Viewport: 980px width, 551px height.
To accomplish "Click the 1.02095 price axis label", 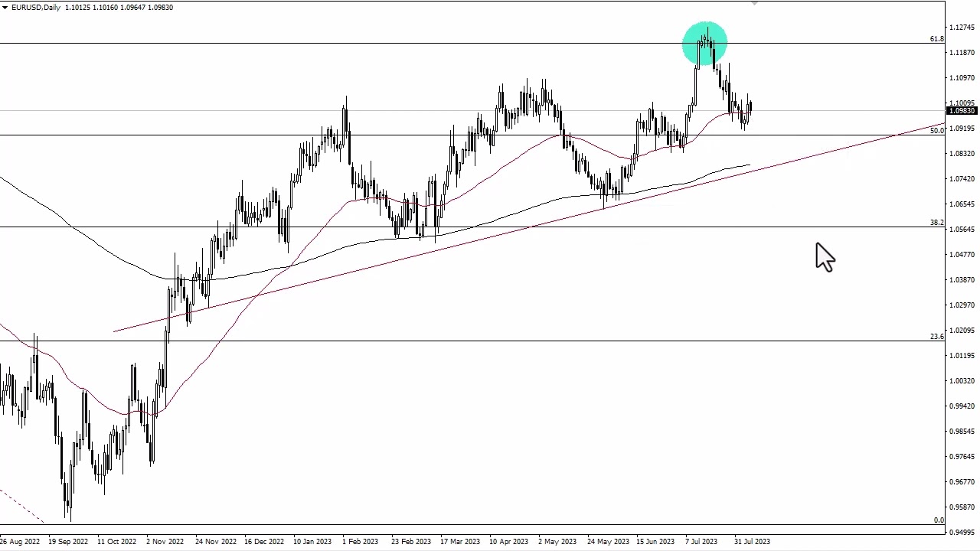I will [962, 331].
